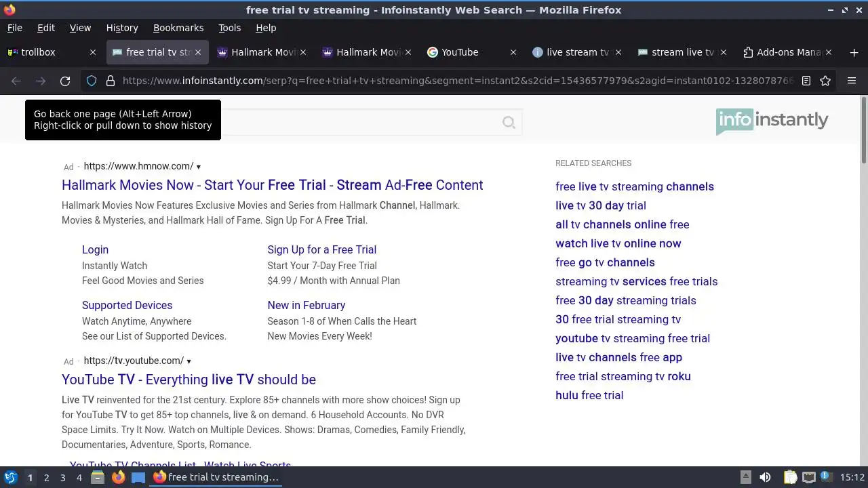The width and height of the screenshot is (868, 488).
Task: Close the second Hallmark Movies tab
Action: click(408, 52)
